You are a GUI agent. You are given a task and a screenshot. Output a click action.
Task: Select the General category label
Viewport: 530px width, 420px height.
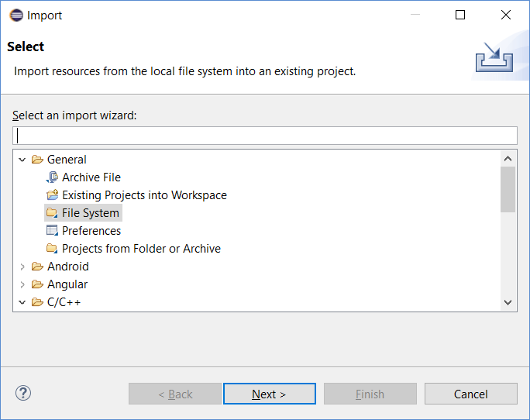click(x=67, y=160)
